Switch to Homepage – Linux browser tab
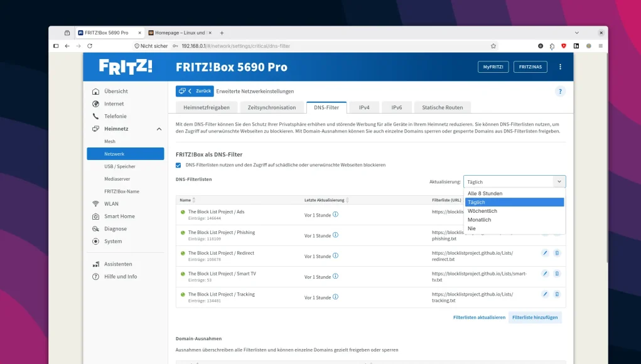 click(180, 33)
